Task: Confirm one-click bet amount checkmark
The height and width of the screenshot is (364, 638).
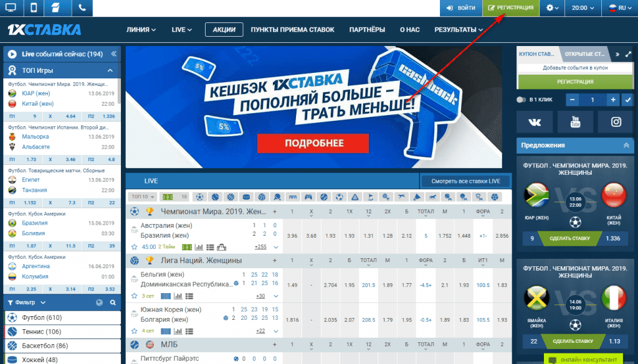Action: pyautogui.click(x=627, y=100)
